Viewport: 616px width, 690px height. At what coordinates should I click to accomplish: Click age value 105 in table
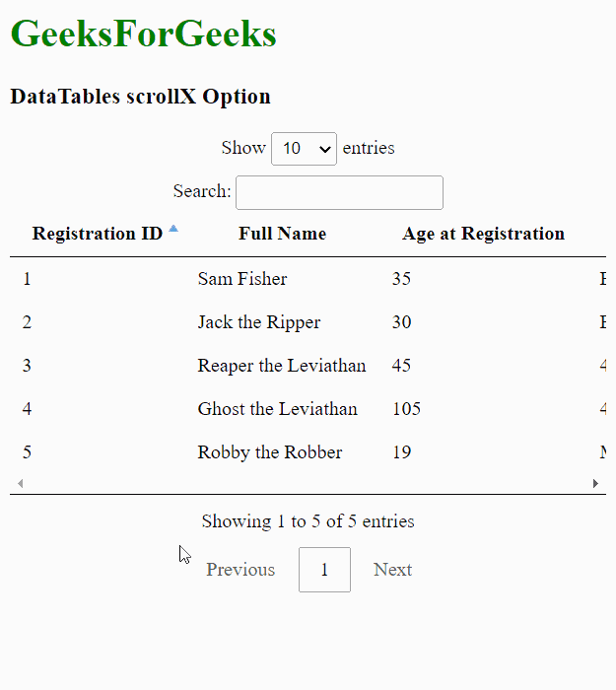(x=406, y=409)
